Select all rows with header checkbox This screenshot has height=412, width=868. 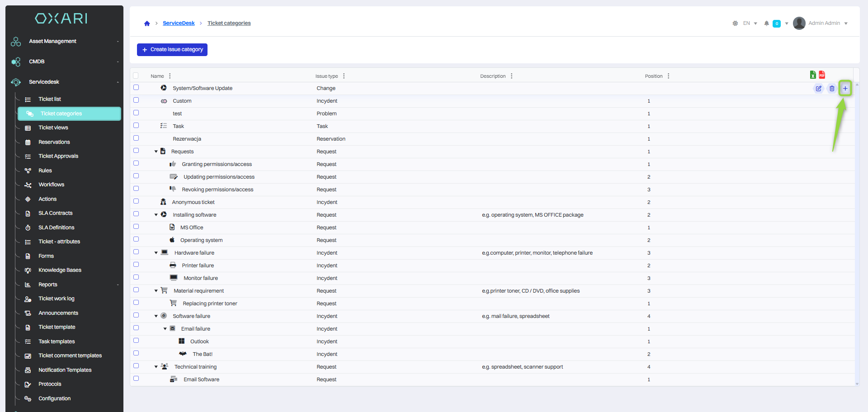(x=136, y=76)
